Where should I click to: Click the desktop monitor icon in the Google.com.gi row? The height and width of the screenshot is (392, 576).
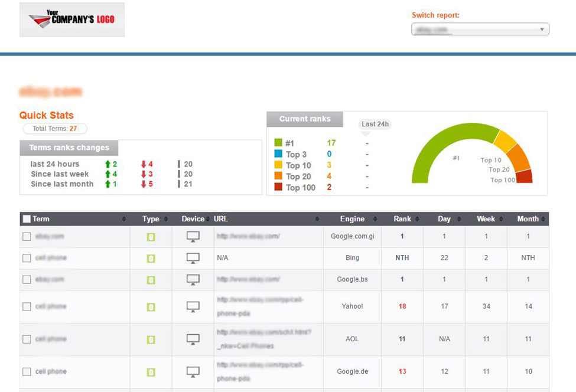pos(193,237)
